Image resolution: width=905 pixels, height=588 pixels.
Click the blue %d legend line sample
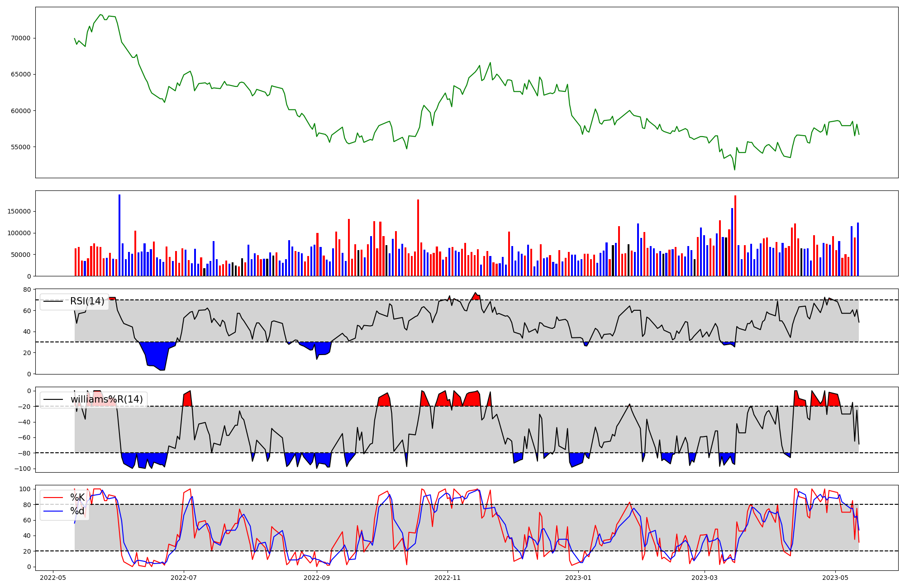coord(53,511)
